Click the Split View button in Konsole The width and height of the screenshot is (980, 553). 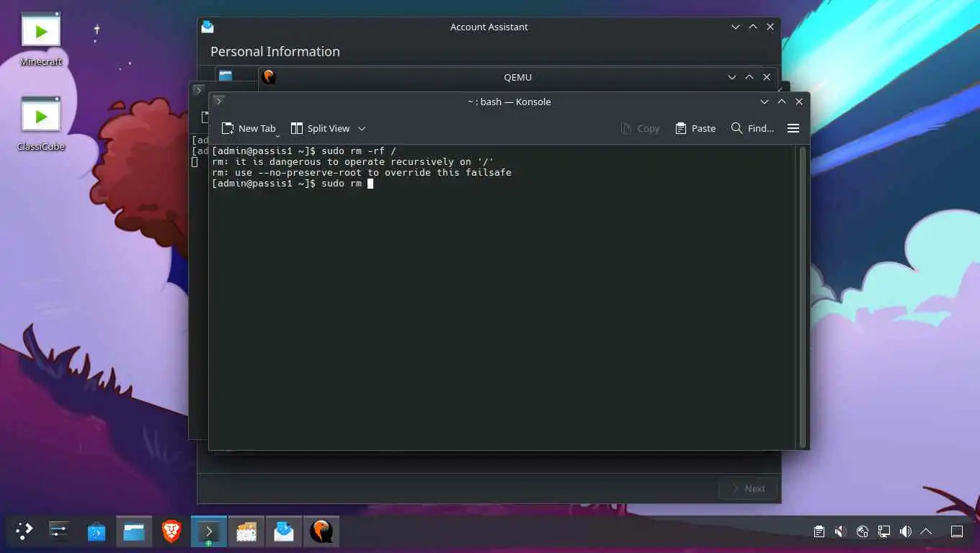point(321,128)
